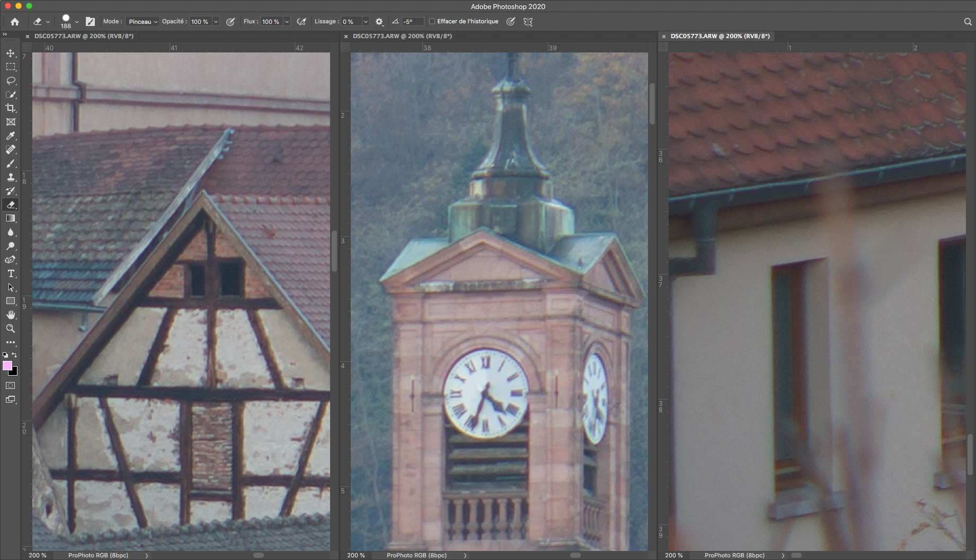The height and width of the screenshot is (560, 976).
Task: Select the Hand tool
Action: click(x=11, y=315)
